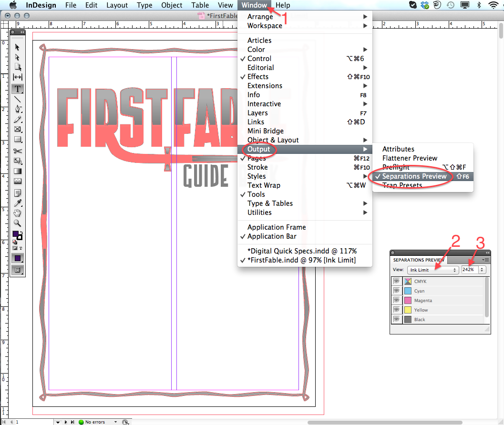The width and height of the screenshot is (504, 425).
Task: Open the View 'Ink Limit' dropdown
Action: (x=433, y=270)
